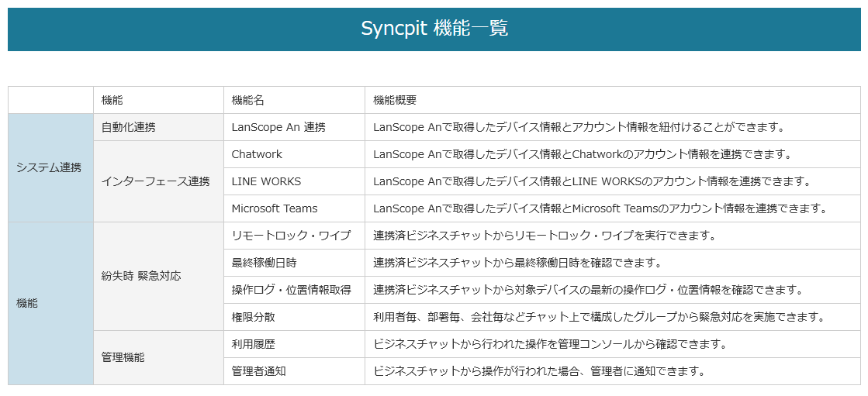Screen dimensions: 868x396
Task: Click the 'LanScope An 連携' cell
Action: coord(294,127)
